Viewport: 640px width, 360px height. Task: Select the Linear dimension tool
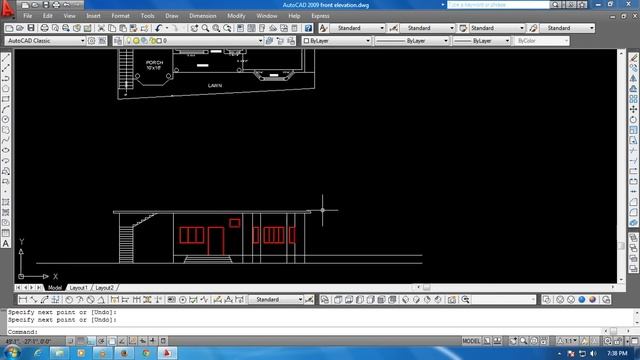click(23, 300)
